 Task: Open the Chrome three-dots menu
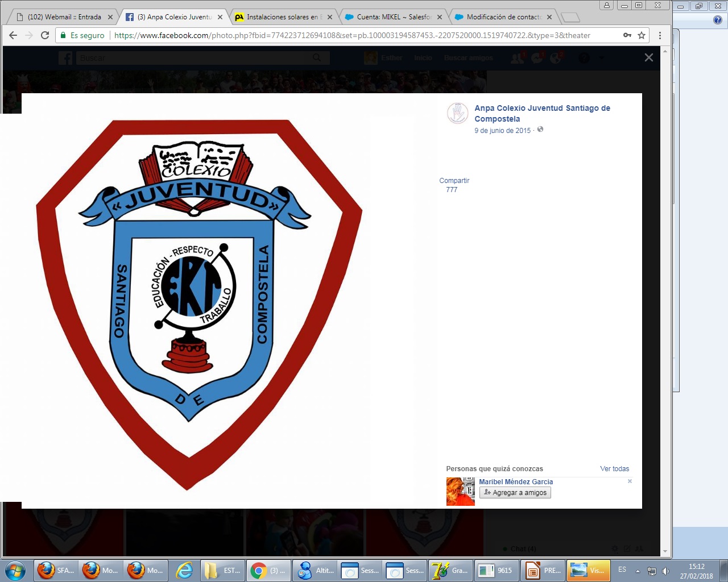coord(660,35)
